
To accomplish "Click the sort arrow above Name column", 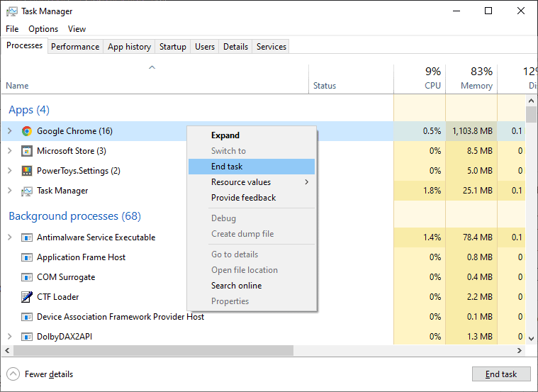I will (152, 67).
